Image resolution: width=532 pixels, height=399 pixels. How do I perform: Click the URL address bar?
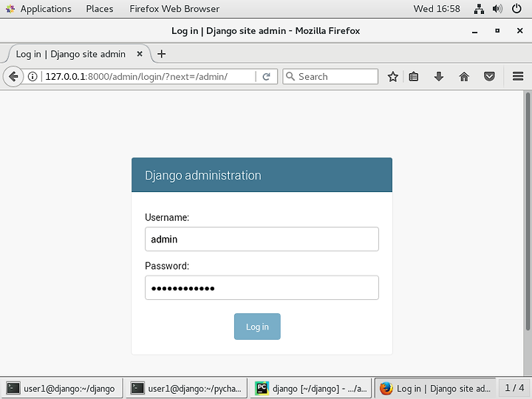(149, 76)
